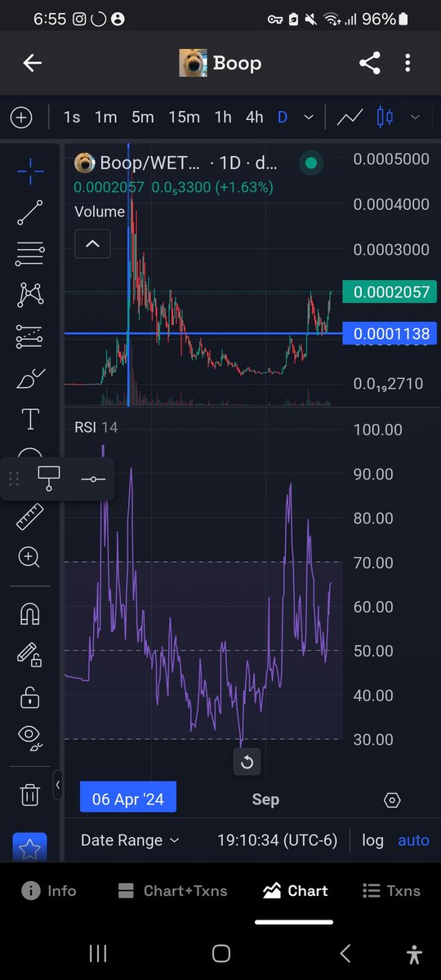Switch to the Chart+Txns tab
The height and width of the screenshot is (980, 441).
pos(172,891)
